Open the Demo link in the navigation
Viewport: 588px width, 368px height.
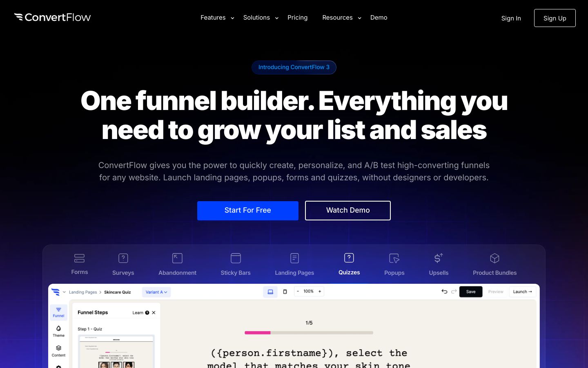click(x=379, y=18)
